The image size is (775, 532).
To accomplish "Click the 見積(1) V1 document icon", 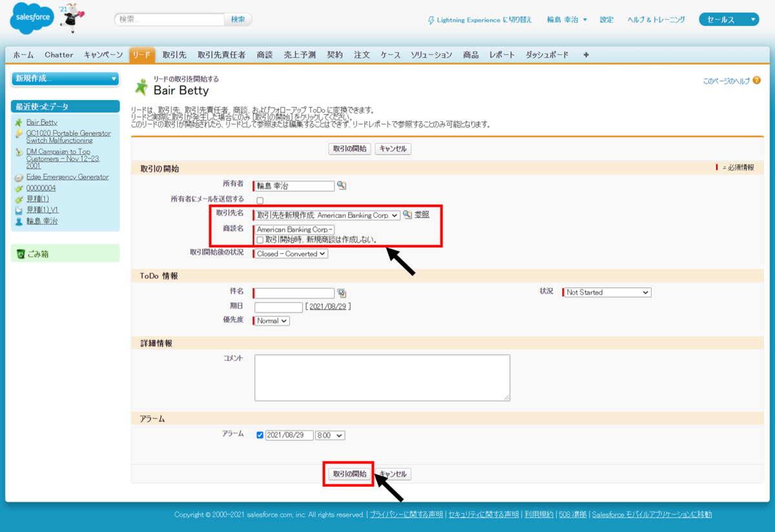I will click(x=19, y=210).
